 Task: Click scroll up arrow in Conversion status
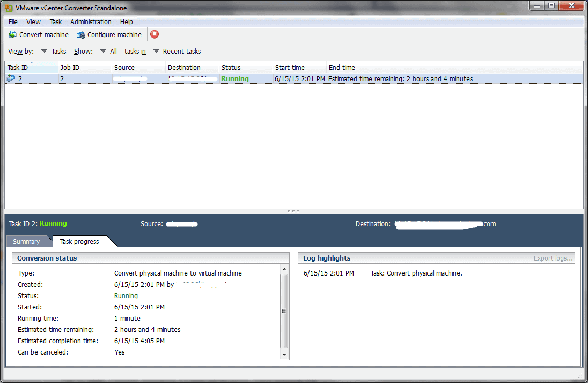coord(284,269)
